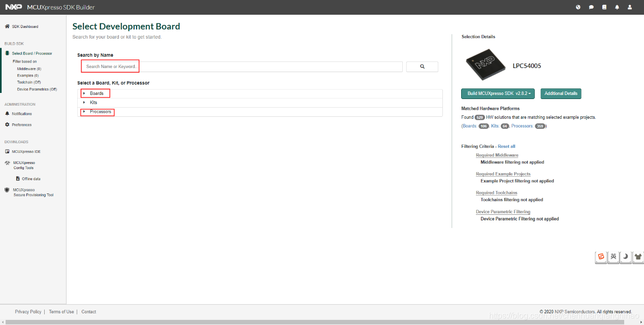The width and height of the screenshot is (644, 325).
Task: Open Privacy Policy footer link
Action: pos(28,312)
